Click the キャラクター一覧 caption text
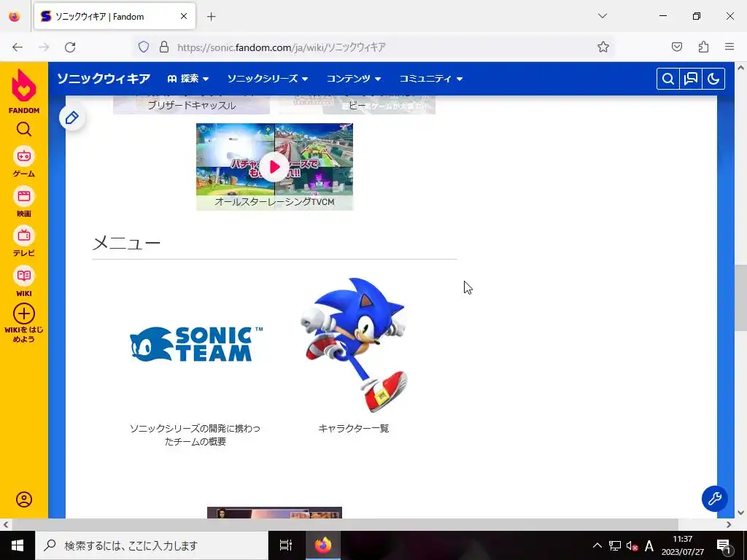The image size is (747, 560). point(354,428)
